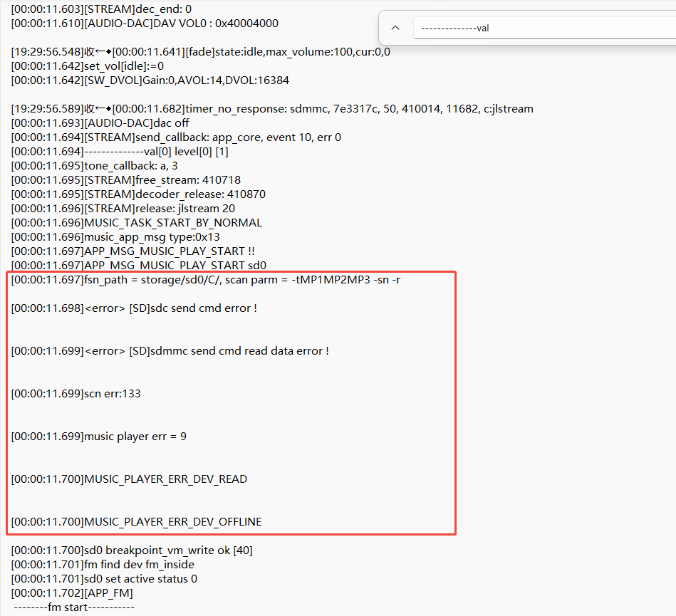676x616 pixels.
Task: Select the "DAV VOL0 : 0x40004000" log line
Action: [x=145, y=24]
